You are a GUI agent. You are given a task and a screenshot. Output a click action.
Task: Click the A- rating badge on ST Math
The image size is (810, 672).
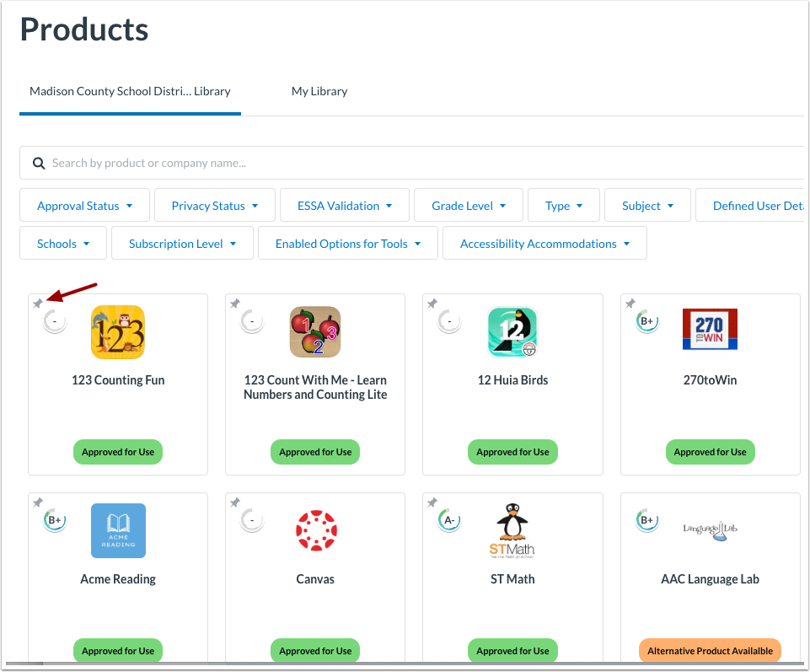(449, 520)
